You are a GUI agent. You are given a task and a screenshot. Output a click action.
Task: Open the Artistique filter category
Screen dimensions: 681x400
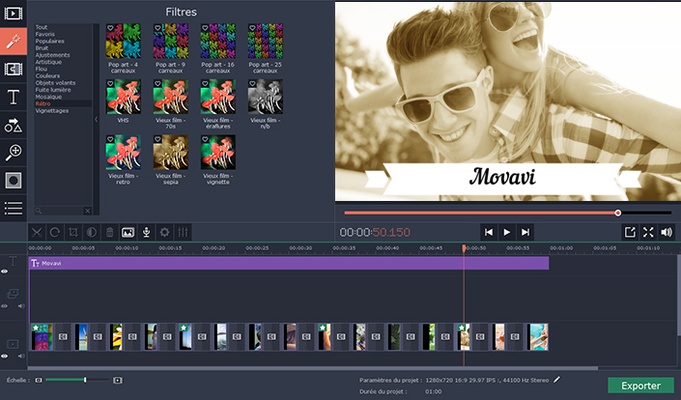48,62
